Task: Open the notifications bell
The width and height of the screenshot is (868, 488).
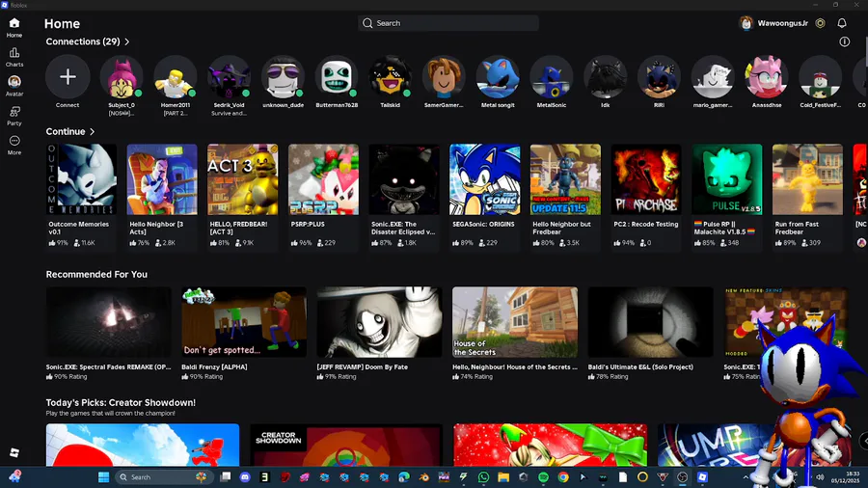Action: [841, 23]
